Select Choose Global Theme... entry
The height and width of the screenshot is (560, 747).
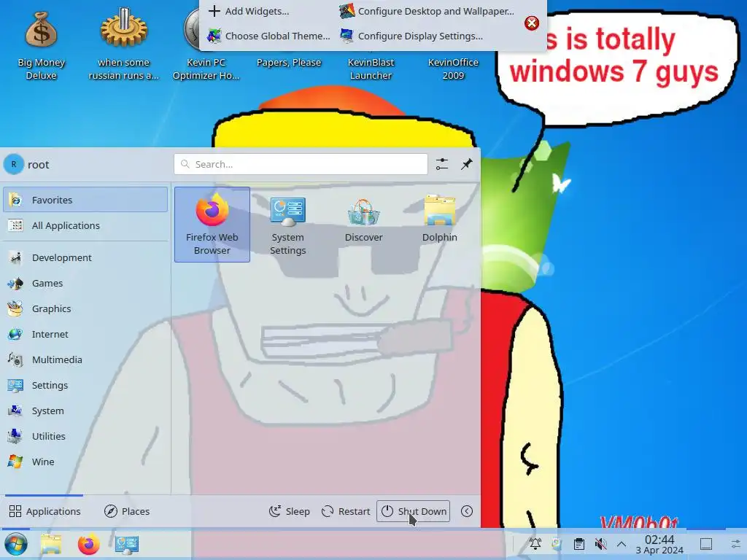point(268,36)
